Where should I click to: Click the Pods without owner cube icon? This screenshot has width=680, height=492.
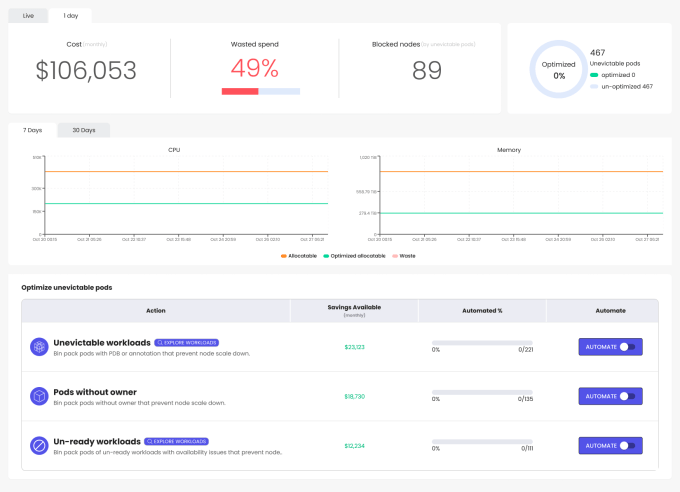[x=39, y=396]
